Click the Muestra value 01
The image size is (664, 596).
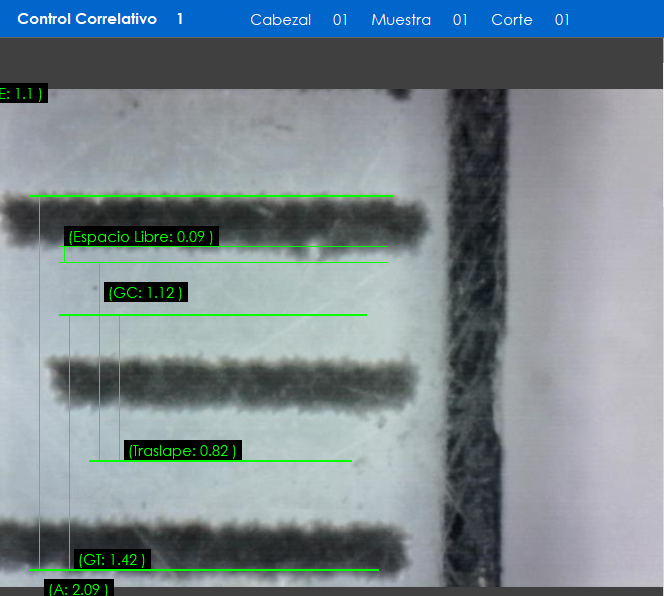460,20
